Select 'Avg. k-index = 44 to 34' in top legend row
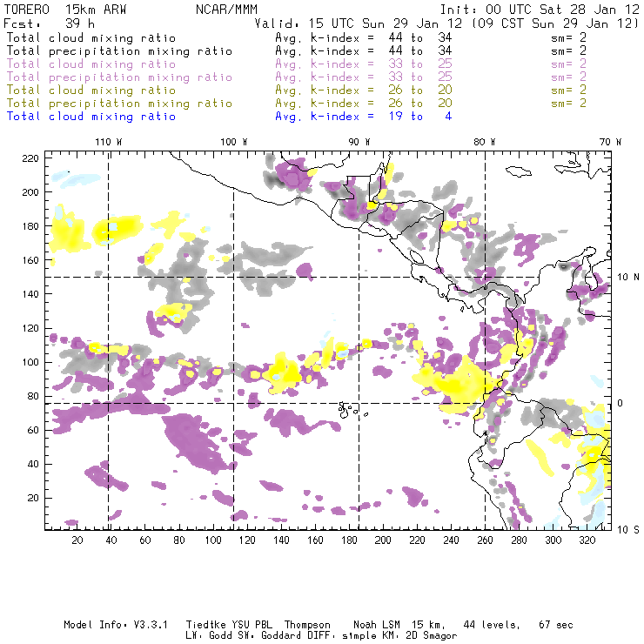The height and width of the screenshot is (644, 644). (364, 37)
